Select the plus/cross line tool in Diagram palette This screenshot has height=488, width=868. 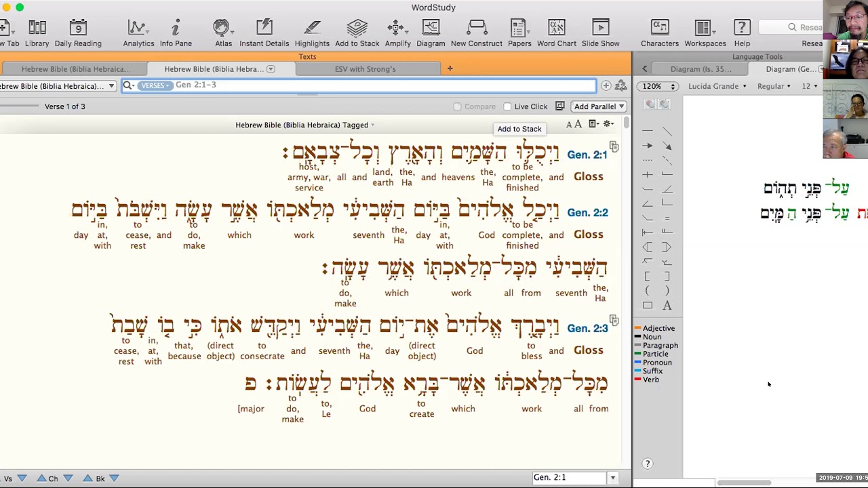(648, 175)
